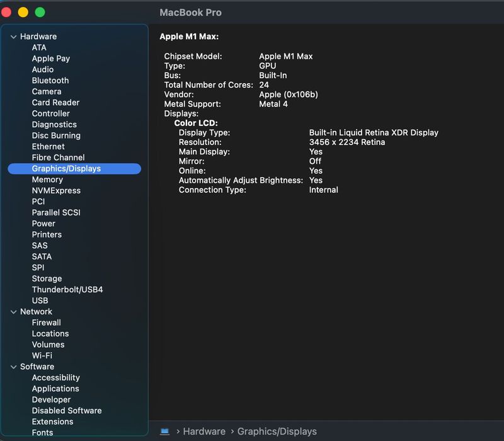
Task: Select NVMExpress in the sidebar
Action: pos(56,191)
